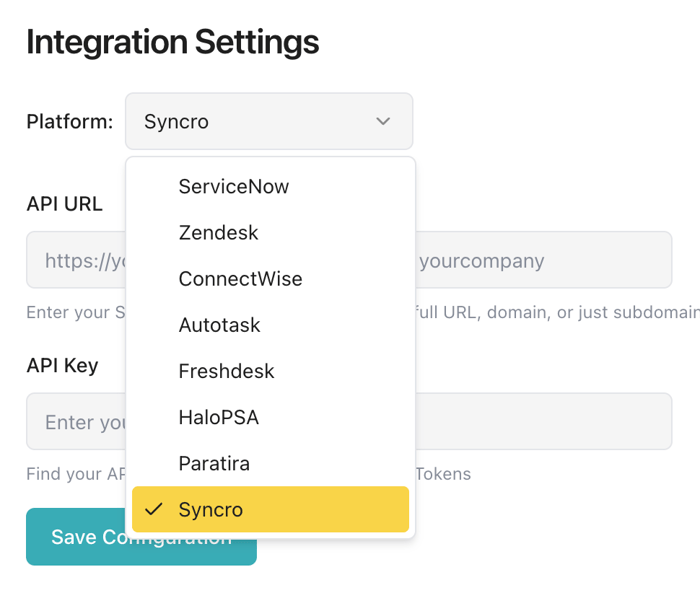Select HaloPSA as the platform
The height and width of the screenshot is (593, 700).
tap(218, 417)
